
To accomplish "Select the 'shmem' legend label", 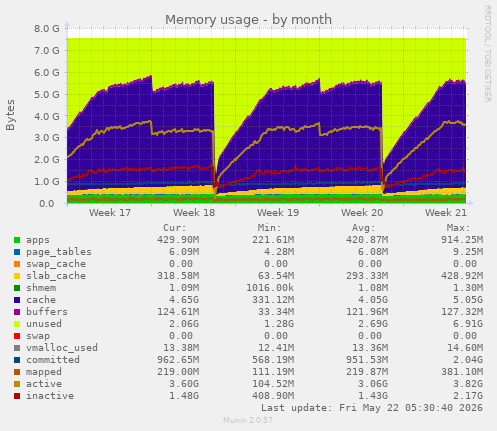I will 41,288.
